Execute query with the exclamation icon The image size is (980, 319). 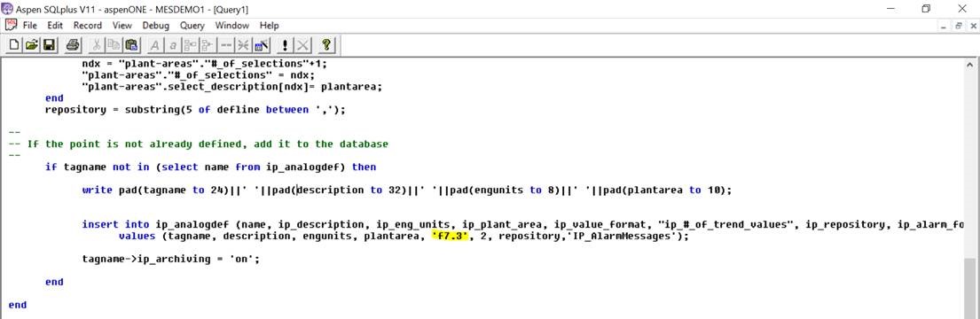tap(285, 45)
